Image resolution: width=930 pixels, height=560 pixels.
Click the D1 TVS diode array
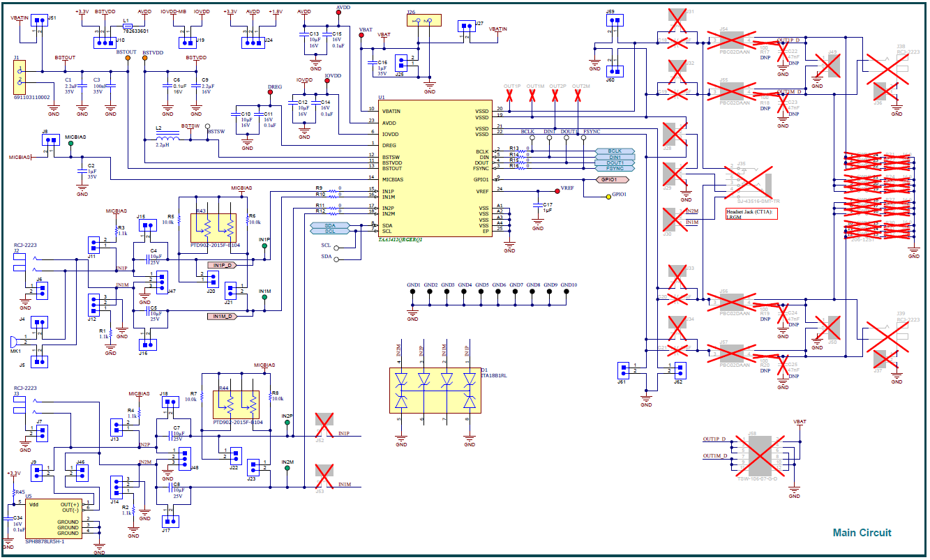pyautogui.click(x=435, y=389)
